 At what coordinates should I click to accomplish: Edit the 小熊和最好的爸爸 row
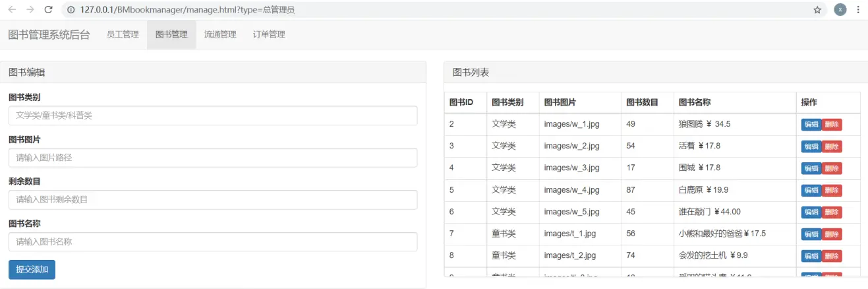click(x=811, y=234)
